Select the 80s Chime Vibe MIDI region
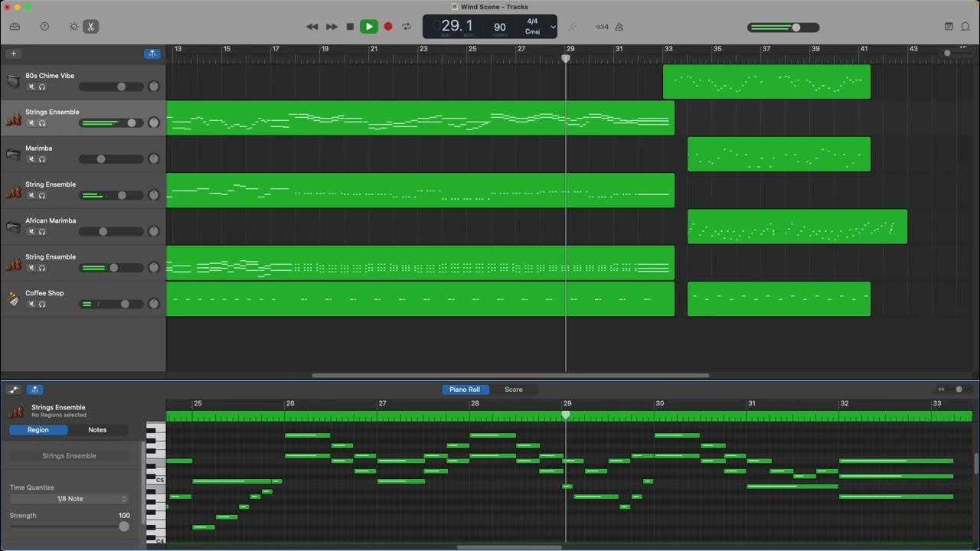980x551 pixels. (766, 82)
